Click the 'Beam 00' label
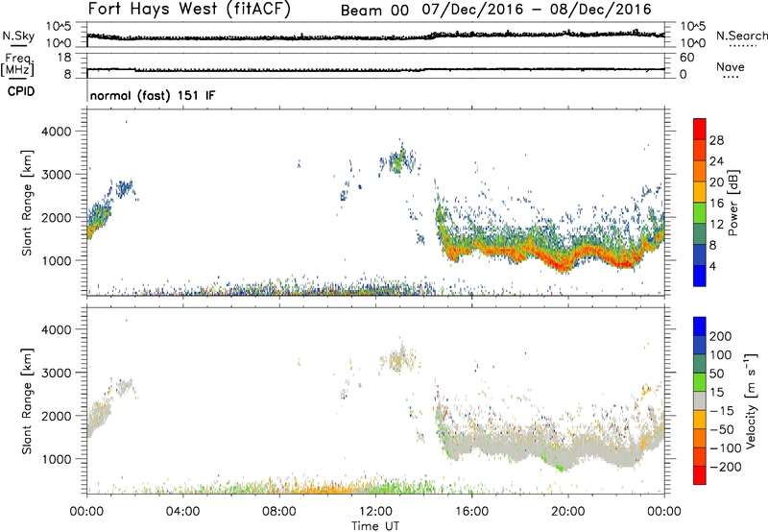The image size is (768, 532). click(x=374, y=11)
